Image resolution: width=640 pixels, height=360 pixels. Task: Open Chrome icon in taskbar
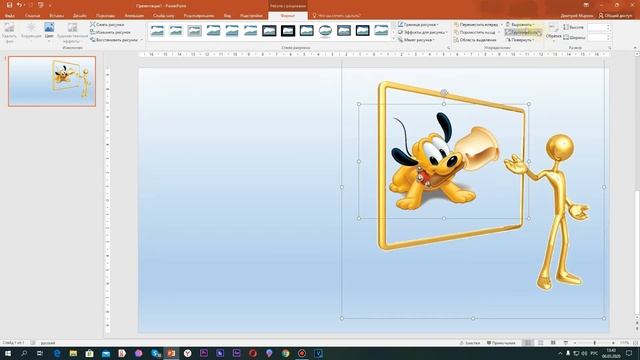point(285,353)
